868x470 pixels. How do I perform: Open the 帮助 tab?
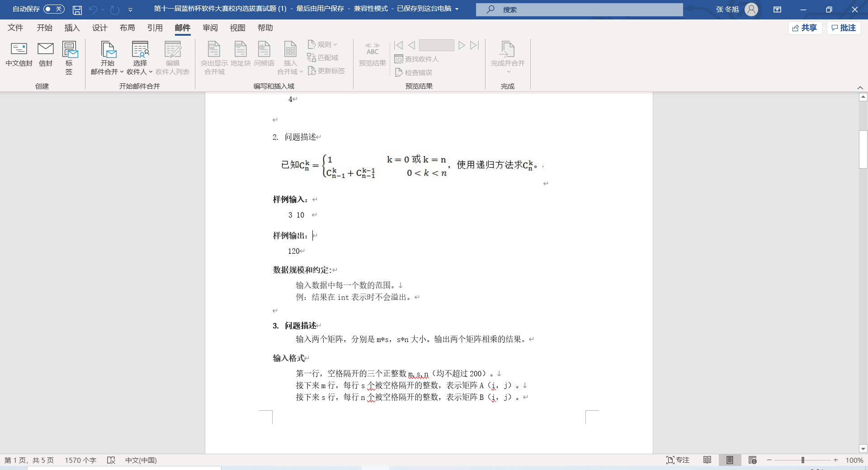265,28
